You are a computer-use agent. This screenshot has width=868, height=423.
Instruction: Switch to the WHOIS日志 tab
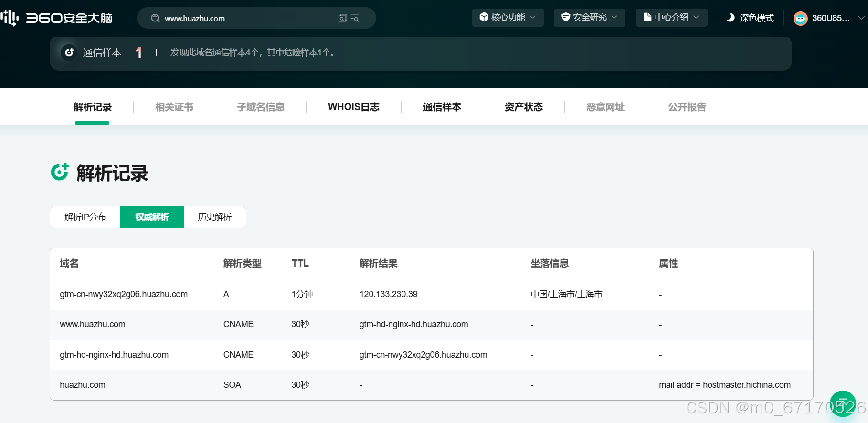(x=354, y=107)
